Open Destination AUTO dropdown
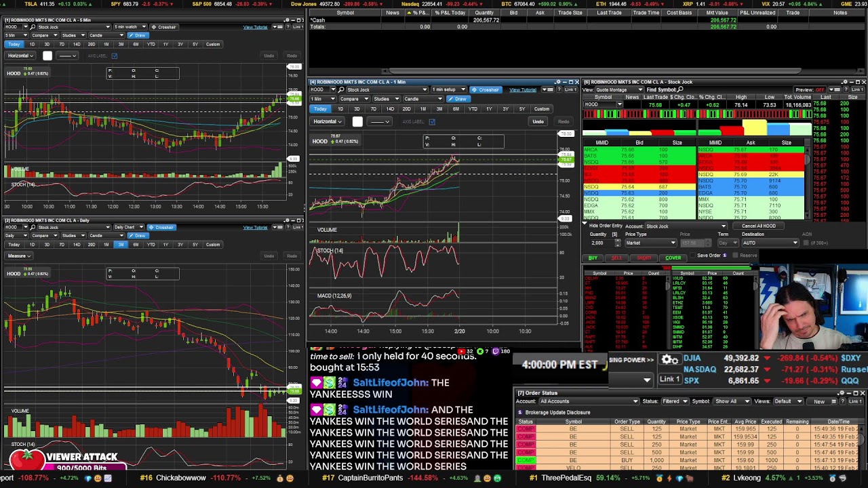Image resolution: width=868 pixels, height=488 pixels. (x=770, y=243)
